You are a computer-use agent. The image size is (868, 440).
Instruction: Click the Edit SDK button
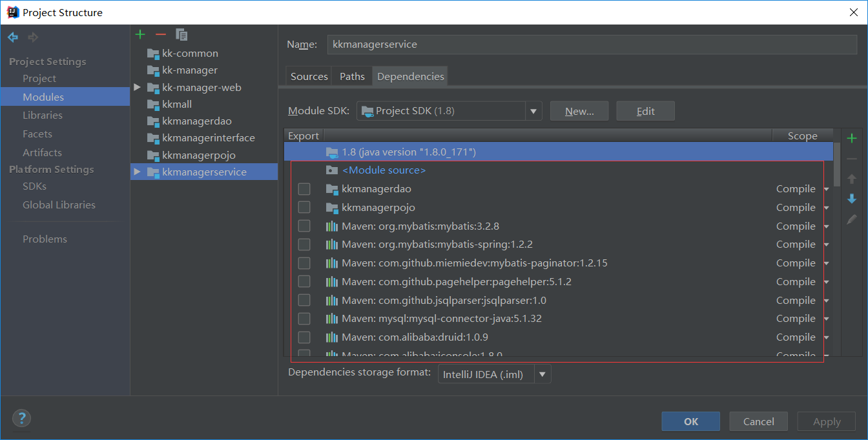pos(645,111)
